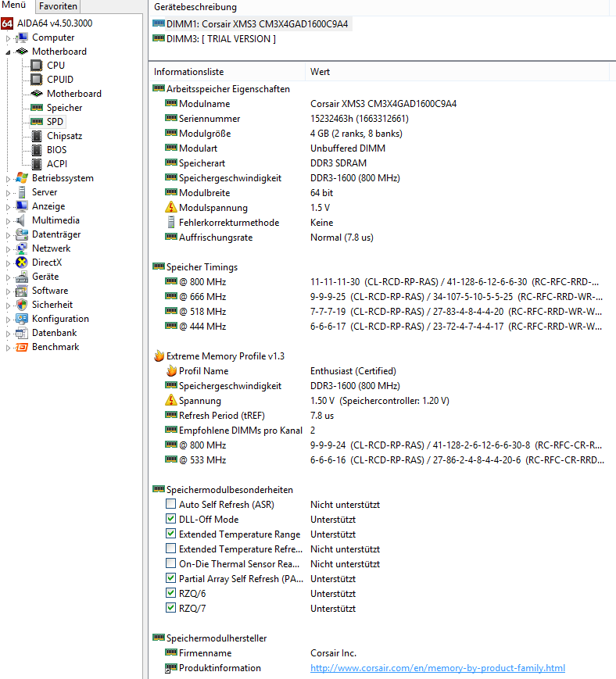This screenshot has height=679, width=616.
Task: Expand the Computer tree node
Action: pyautogui.click(x=8, y=38)
